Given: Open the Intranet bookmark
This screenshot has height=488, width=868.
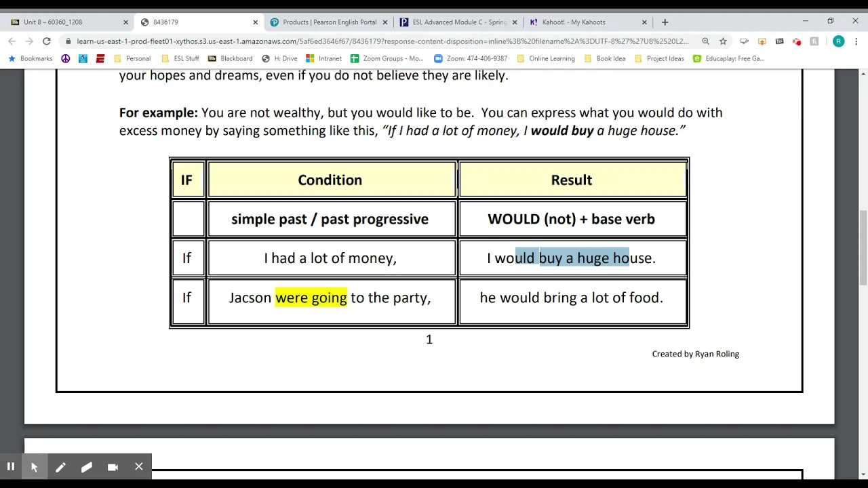Looking at the screenshot, I should (324, 59).
